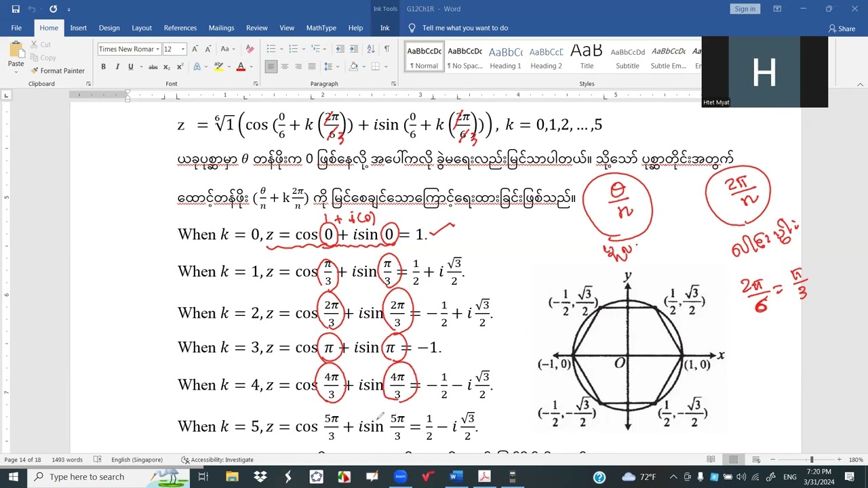Click the yellow Text Highlight Color swatch
Image resolution: width=868 pixels, height=488 pixels.
(x=218, y=66)
